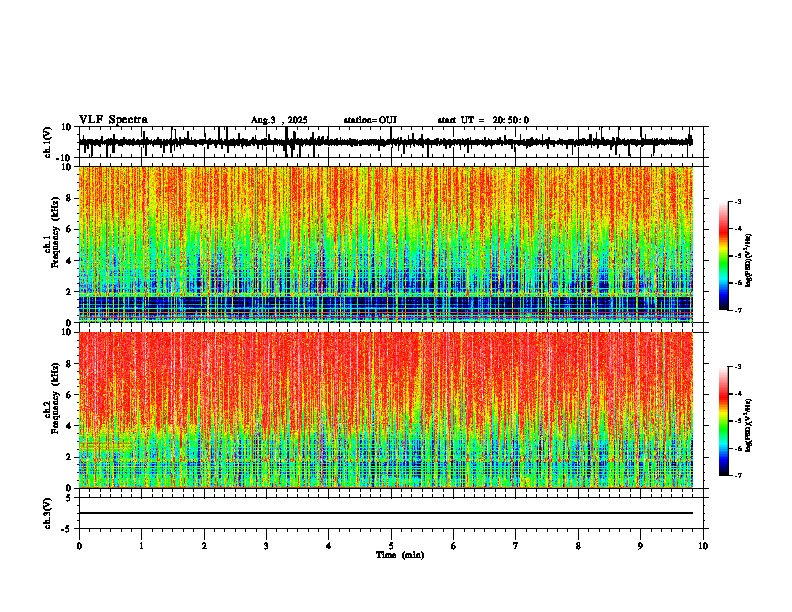Click time axis tick label "1"
The image size is (792, 612).
pos(141,546)
